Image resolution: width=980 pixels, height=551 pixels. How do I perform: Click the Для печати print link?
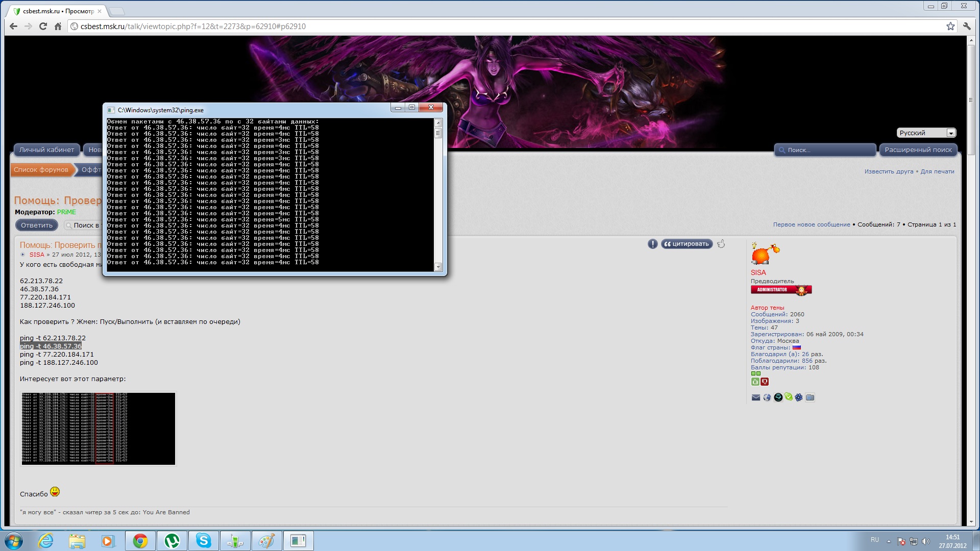click(937, 171)
